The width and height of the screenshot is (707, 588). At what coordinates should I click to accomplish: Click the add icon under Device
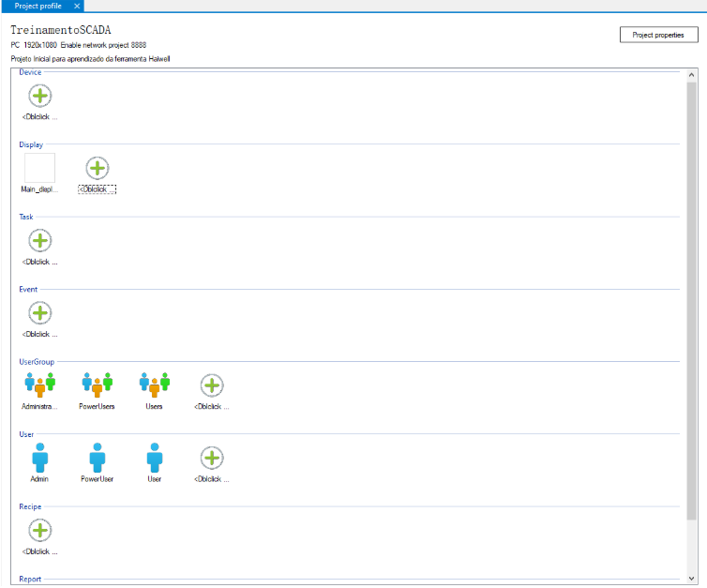click(x=39, y=96)
